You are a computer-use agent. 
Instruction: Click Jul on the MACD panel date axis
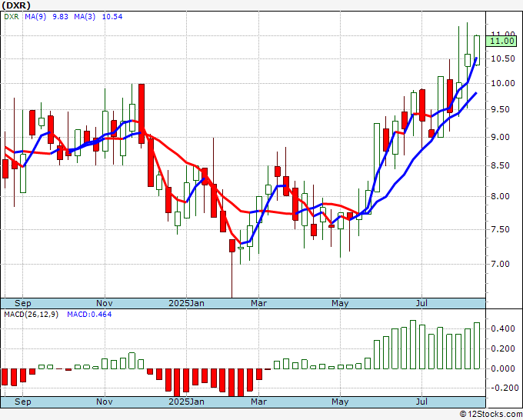(422, 402)
